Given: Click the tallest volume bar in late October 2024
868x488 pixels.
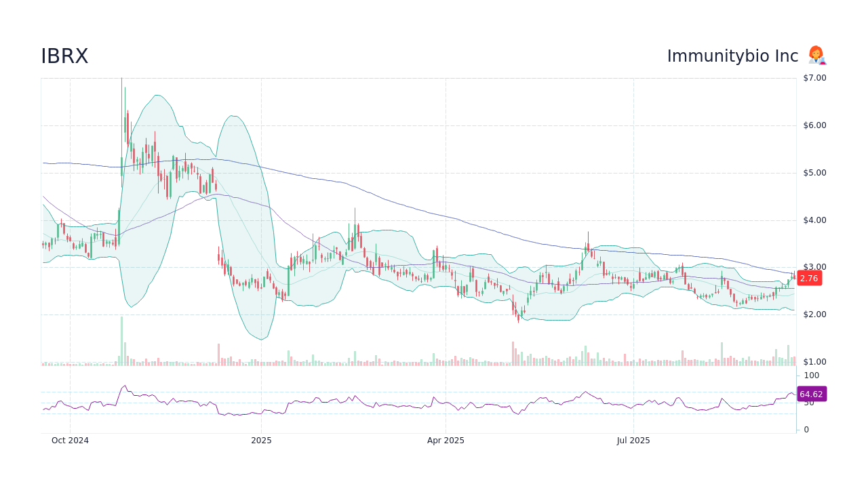Looking at the screenshot, I should (122, 341).
